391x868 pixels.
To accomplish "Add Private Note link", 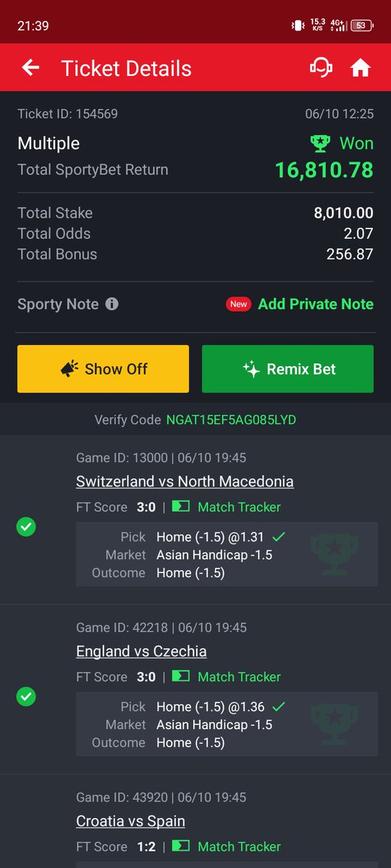I will pos(316,305).
